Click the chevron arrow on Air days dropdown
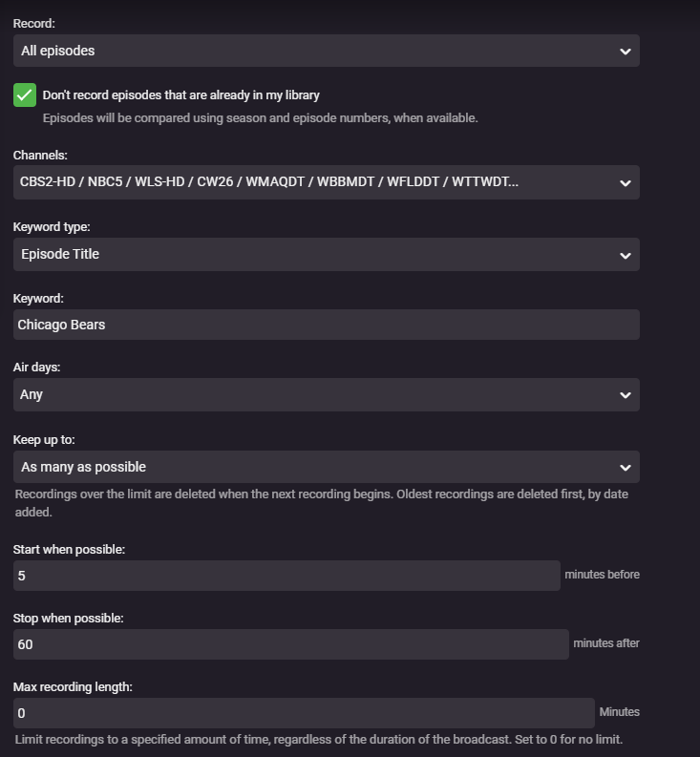Screen dimensions: 700x757 625,395
